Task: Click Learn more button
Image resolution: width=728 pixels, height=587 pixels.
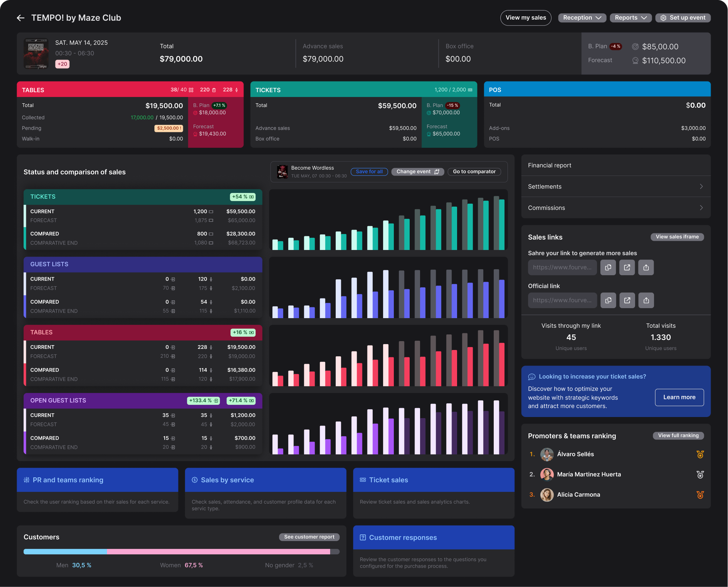Action: 679,397
